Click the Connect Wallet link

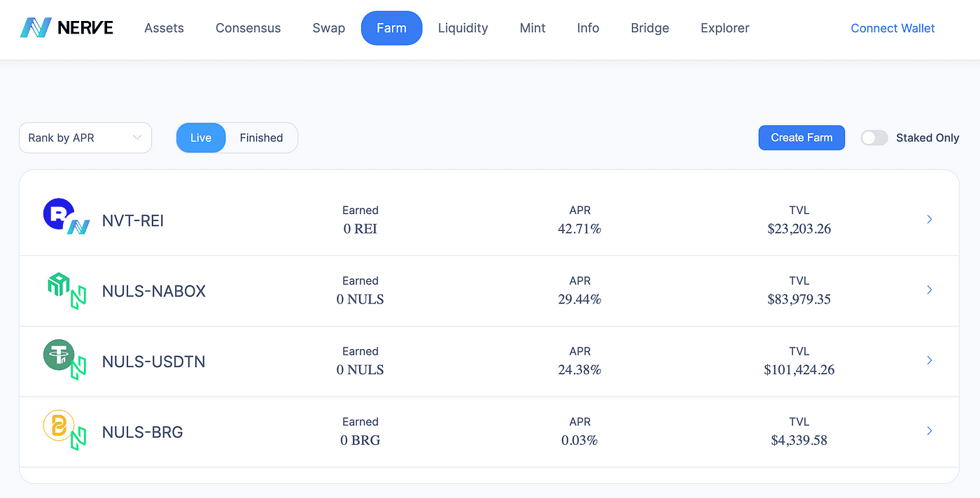click(x=892, y=28)
